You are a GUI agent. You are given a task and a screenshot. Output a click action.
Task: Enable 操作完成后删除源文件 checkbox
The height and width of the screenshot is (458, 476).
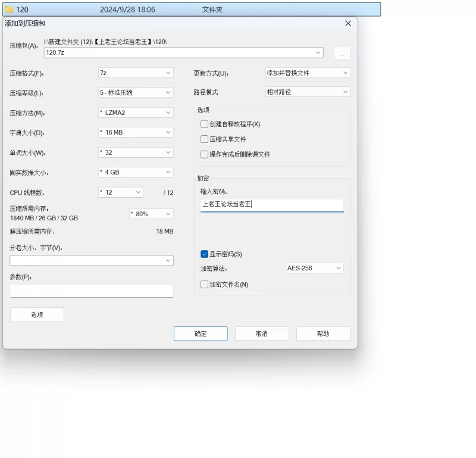click(204, 154)
